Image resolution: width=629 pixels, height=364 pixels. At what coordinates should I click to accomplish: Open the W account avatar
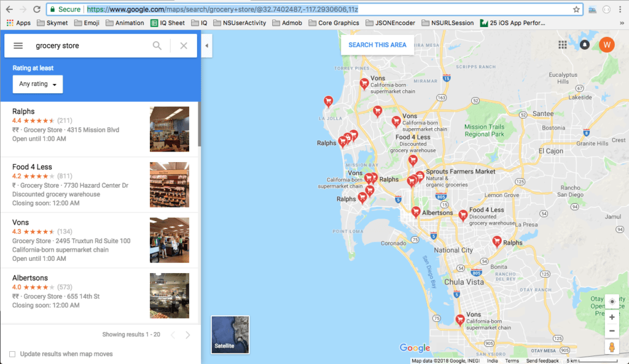pyautogui.click(x=606, y=45)
